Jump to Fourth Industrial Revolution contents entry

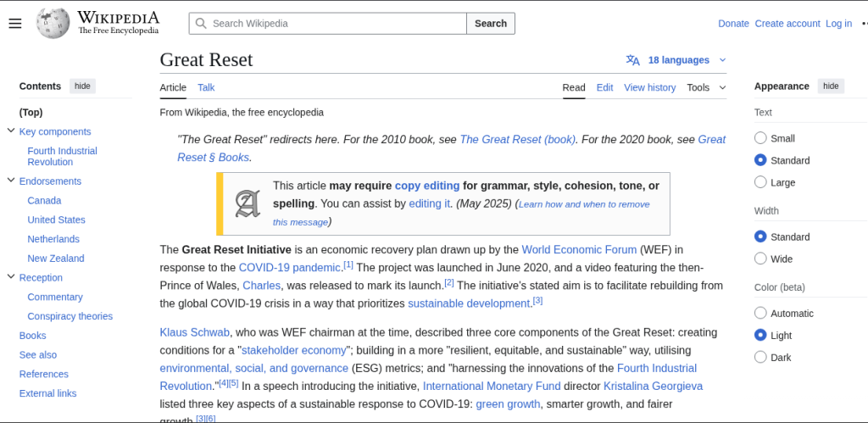pos(63,156)
